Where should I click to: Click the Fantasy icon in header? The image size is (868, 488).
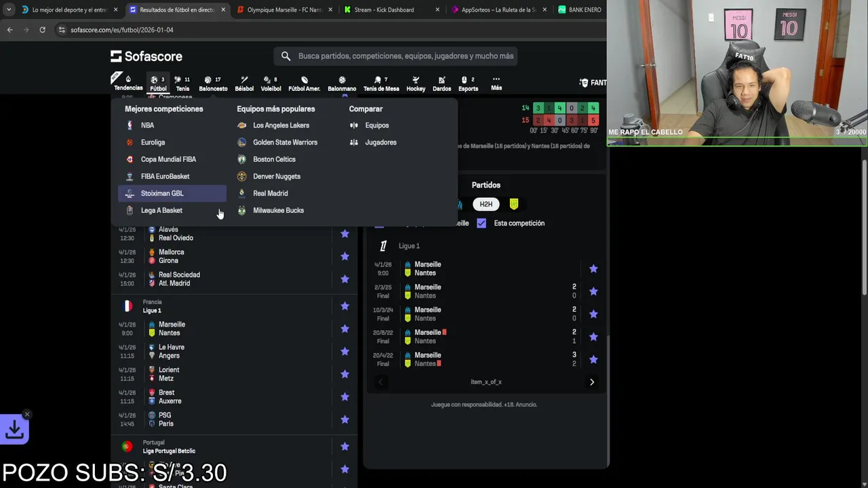pyautogui.click(x=584, y=83)
